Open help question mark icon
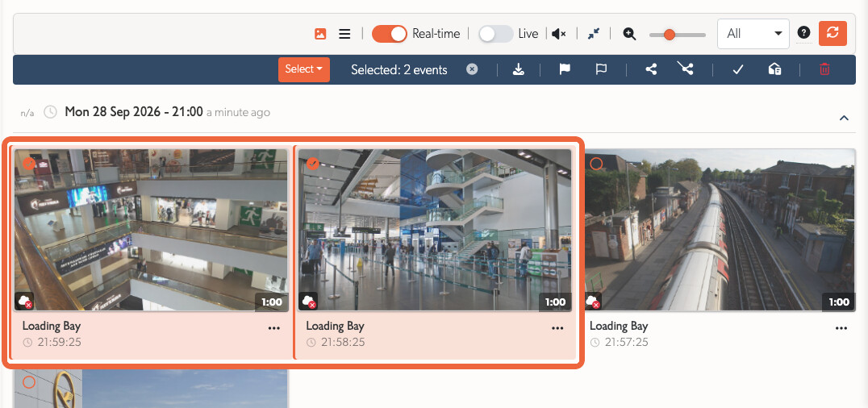The image size is (868, 408). [x=803, y=33]
